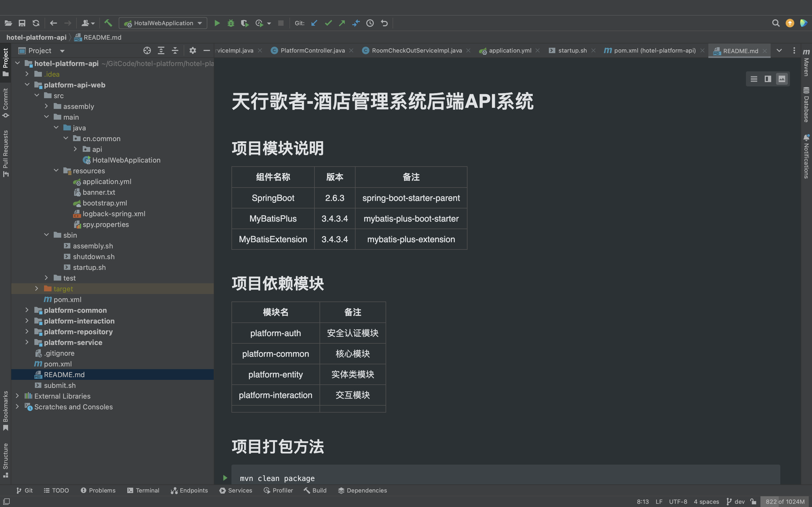Image resolution: width=812 pixels, height=507 pixels.
Task: Switch to PlatformController.java tab
Action: (x=312, y=51)
